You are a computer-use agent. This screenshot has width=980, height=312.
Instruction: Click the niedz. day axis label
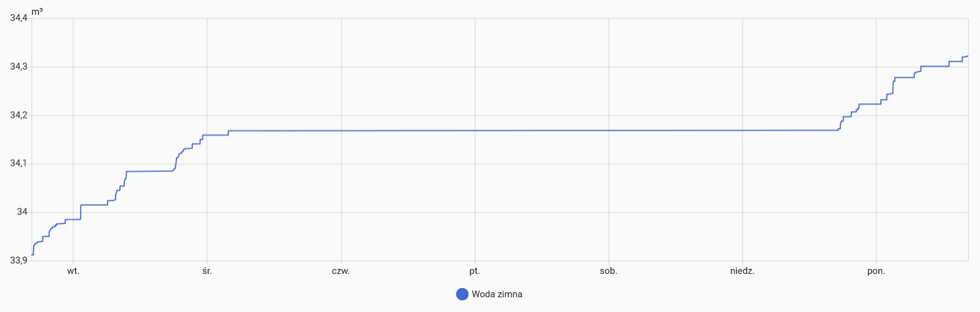pyautogui.click(x=742, y=271)
